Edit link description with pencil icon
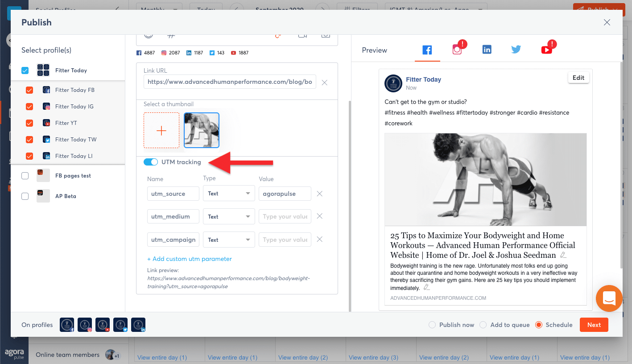This screenshot has height=364, width=632. click(427, 287)
